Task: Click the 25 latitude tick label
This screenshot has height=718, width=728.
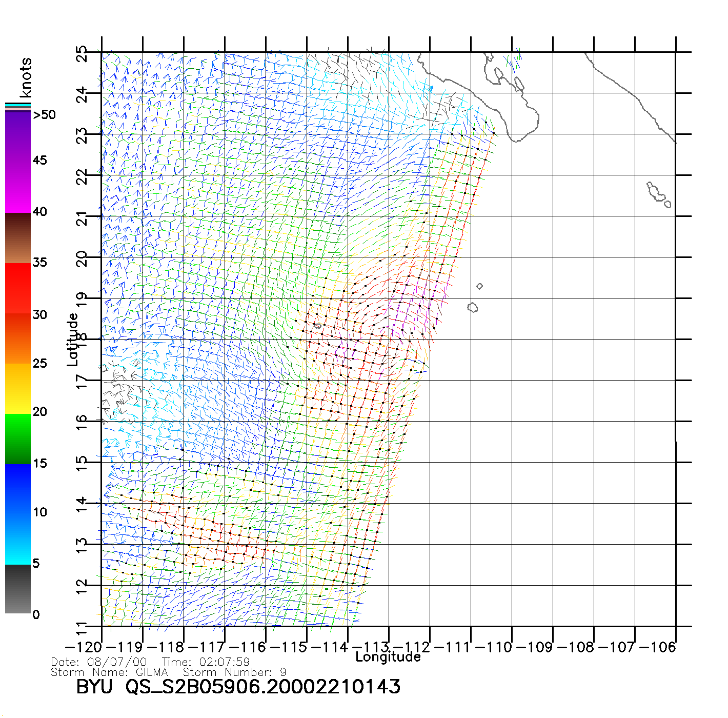Action: coord(82,53)
